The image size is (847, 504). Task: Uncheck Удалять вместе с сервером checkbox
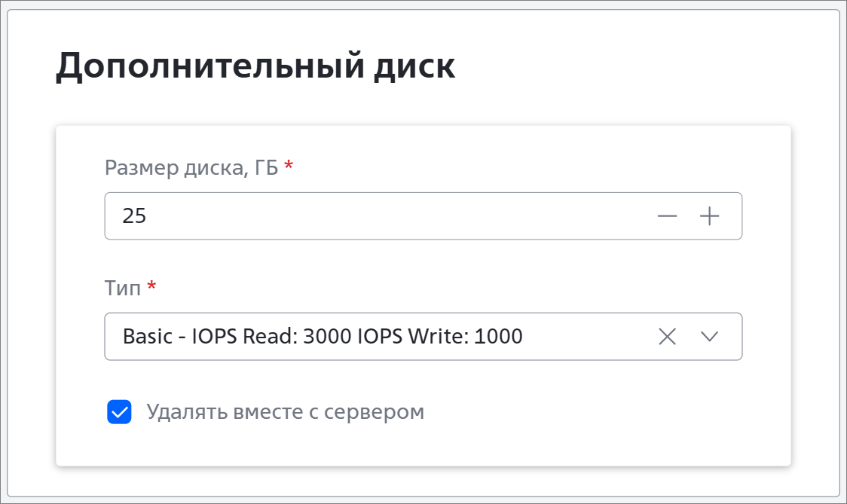tap(119, 412)
